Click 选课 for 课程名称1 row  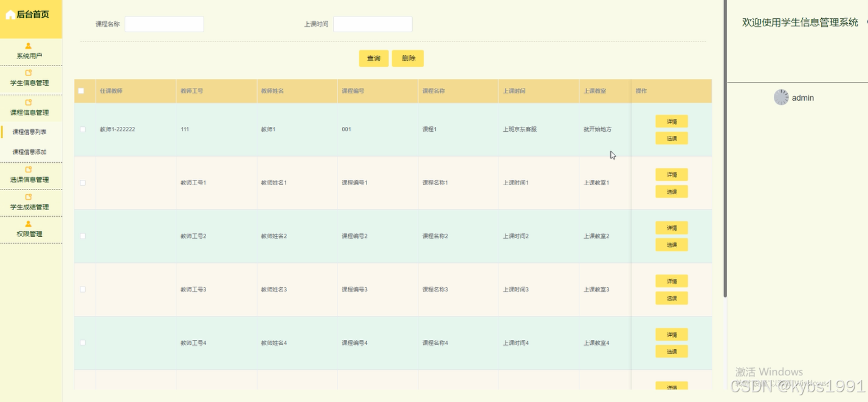point(672,192)
